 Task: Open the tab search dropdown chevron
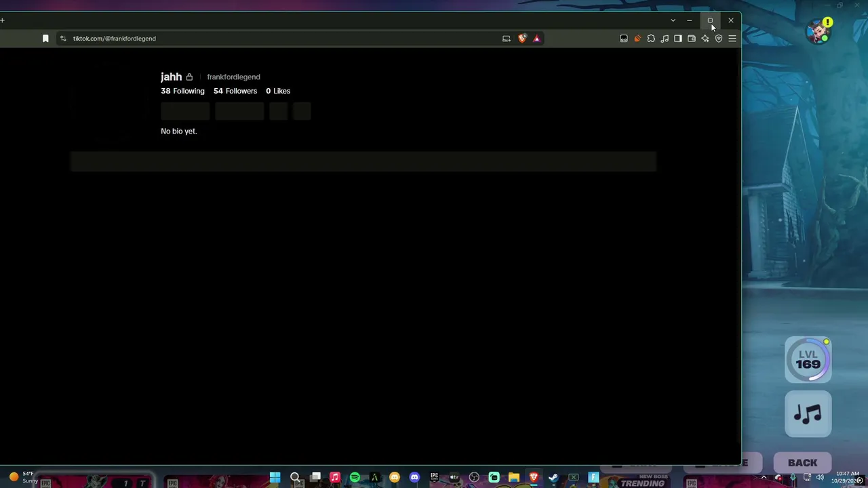point(673,20)
